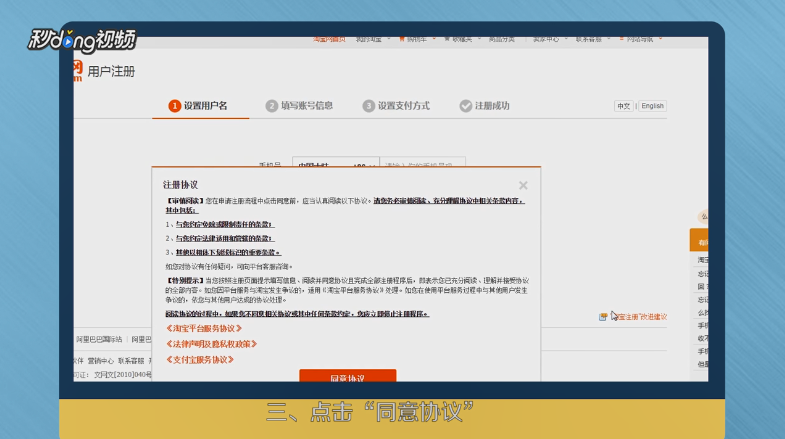This screenshot has height=439, width=785.
Task: Click the underlined 阅读协议的过程中 sentence
Action: coord(297,314)
